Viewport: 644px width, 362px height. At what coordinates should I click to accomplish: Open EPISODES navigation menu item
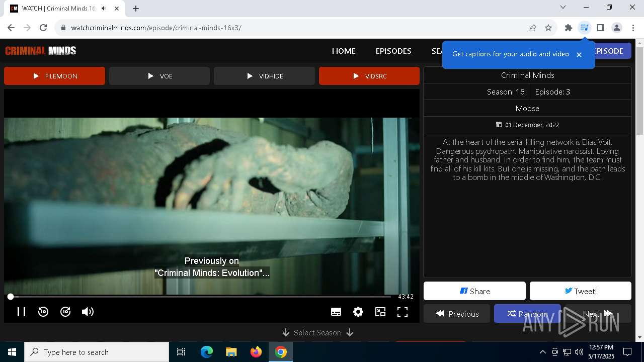[x=393, y=51]
